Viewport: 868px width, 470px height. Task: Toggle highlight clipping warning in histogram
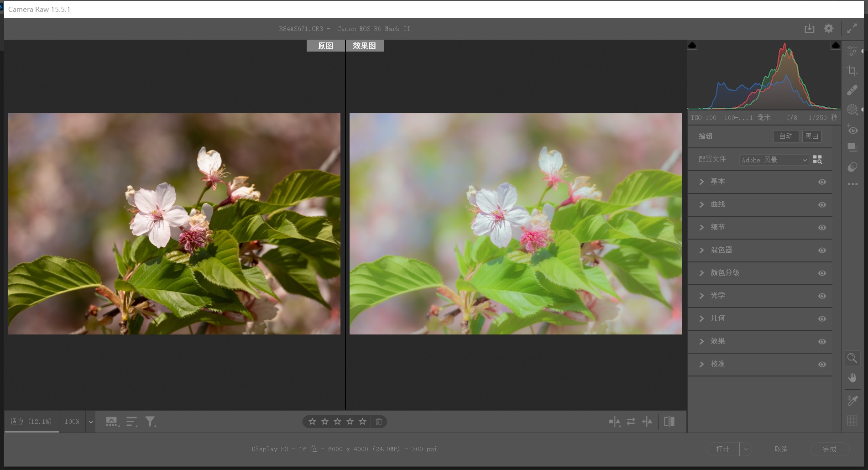pyautogui.click(x=836, y=45)
